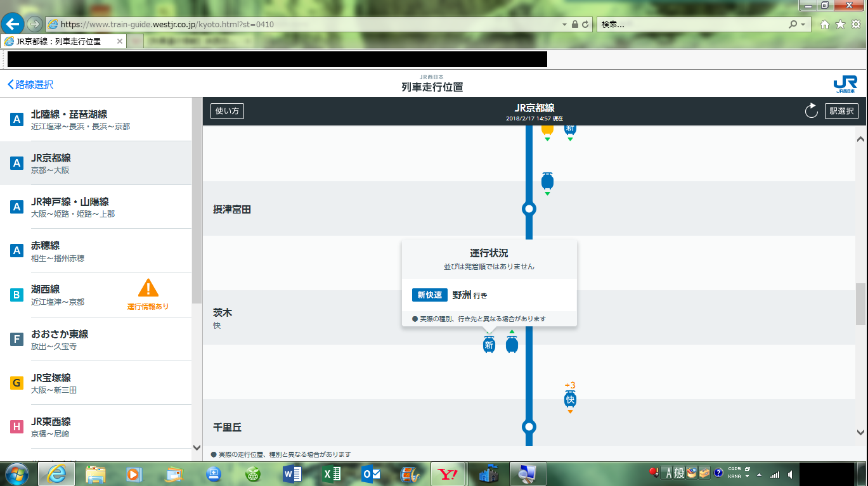
Task: Open the 駅選択 station selector
Action: point(841,111)
